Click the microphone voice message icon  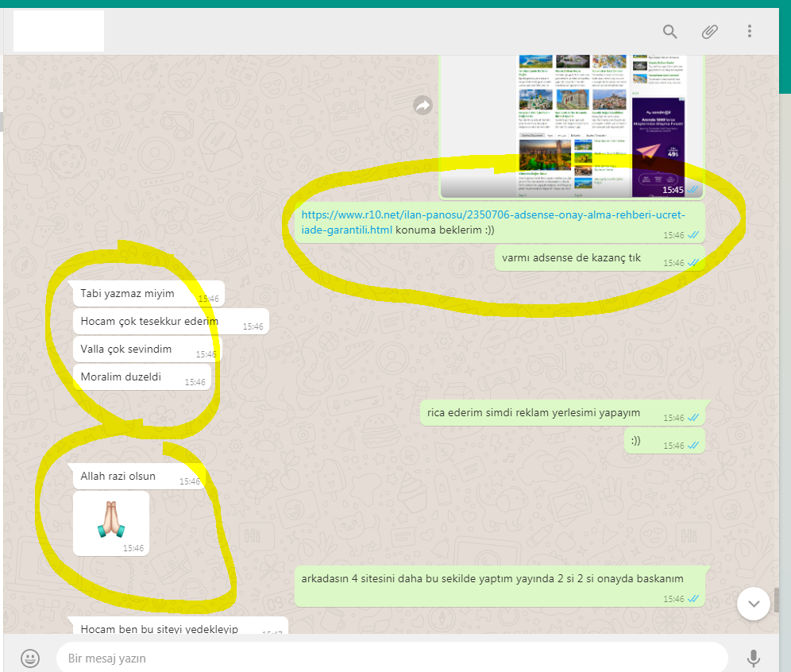[x=753, y=658]
